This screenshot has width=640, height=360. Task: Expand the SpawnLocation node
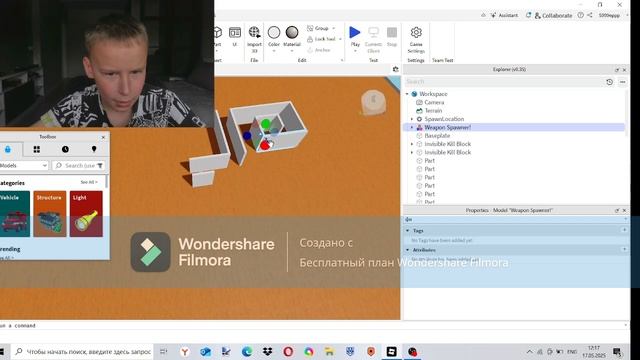412,119
